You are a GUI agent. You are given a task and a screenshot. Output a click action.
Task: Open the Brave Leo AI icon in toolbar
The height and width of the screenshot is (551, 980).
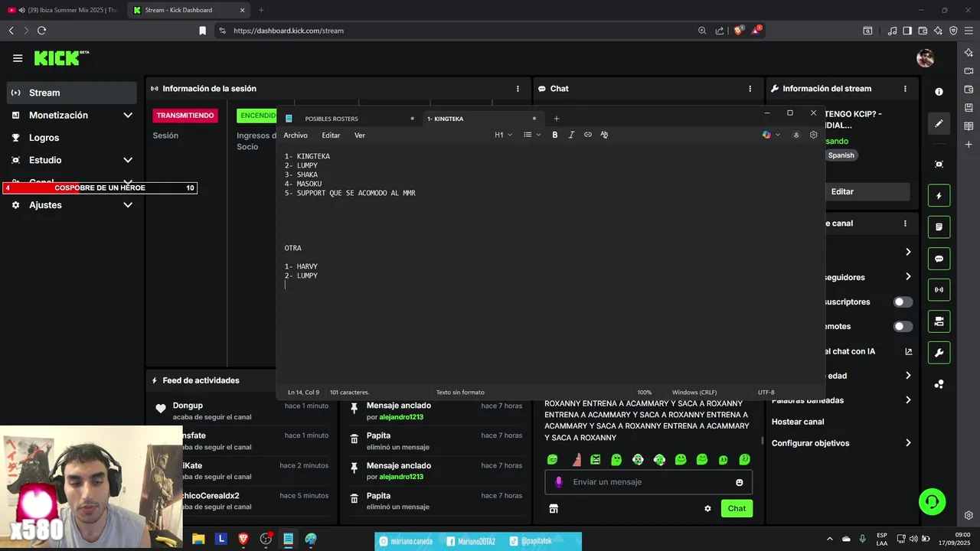[x=938, y=31]
